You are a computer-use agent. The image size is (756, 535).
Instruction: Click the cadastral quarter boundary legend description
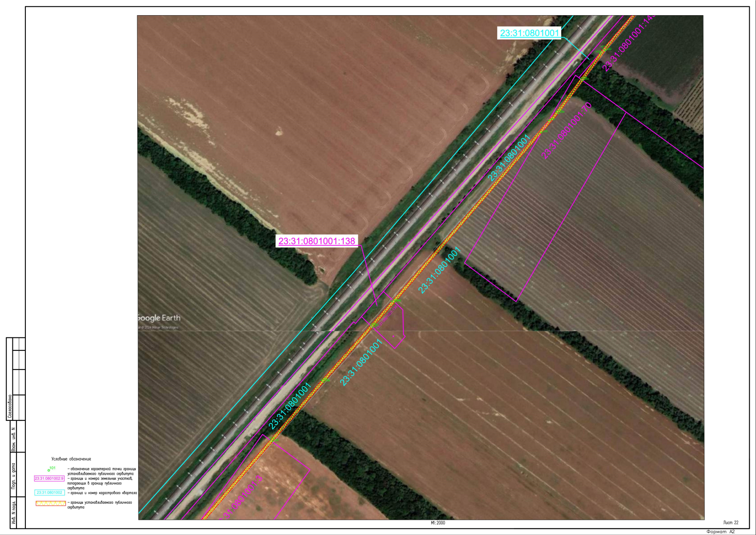[x=102, y=493]
